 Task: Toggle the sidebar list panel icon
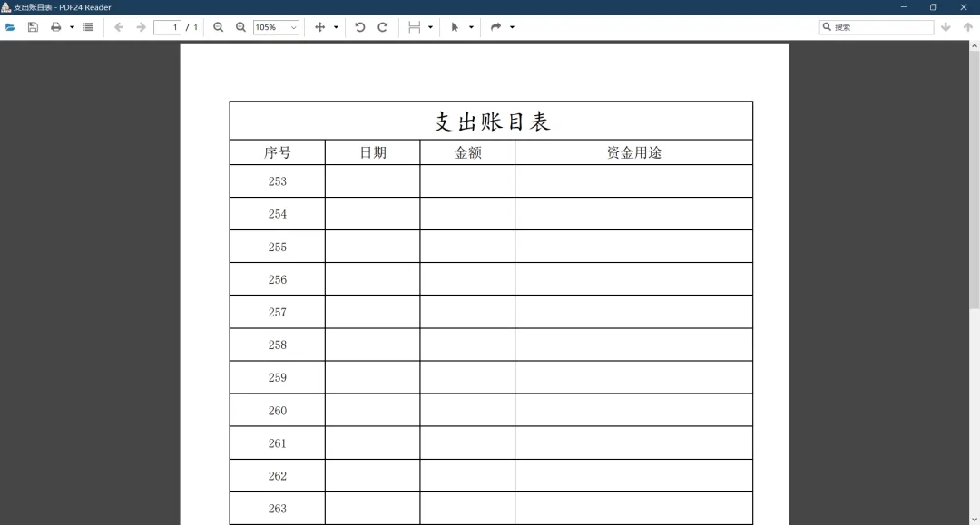pos(87,27)
